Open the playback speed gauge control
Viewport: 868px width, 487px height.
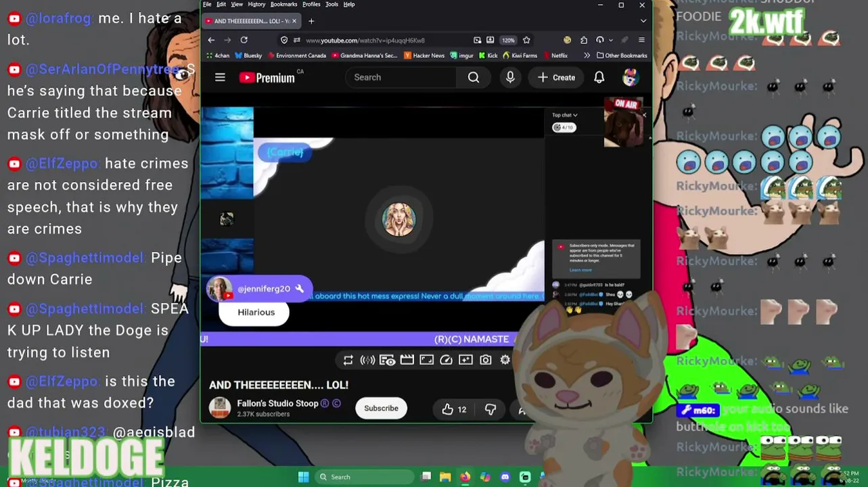pos(446,360)
